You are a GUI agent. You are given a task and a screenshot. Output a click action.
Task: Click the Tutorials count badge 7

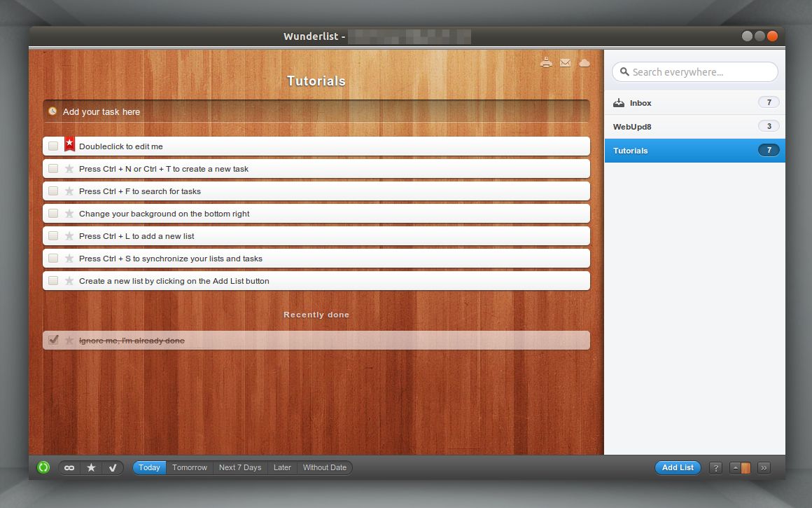click(769, 151)
